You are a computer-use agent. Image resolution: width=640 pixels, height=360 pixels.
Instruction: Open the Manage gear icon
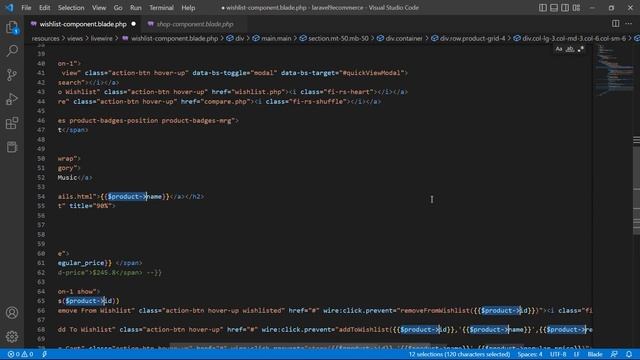click(x=12, y=336)
